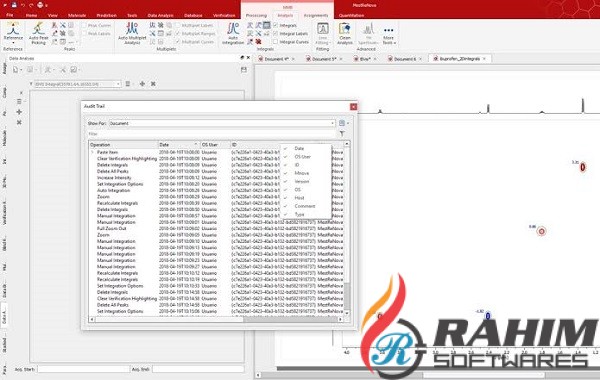This screenshot has height=380, width=600.
Task: Switch to the Ibuprofen_2Dintegrals document tab
Action: pyautogui.click(x=459, y=59)
